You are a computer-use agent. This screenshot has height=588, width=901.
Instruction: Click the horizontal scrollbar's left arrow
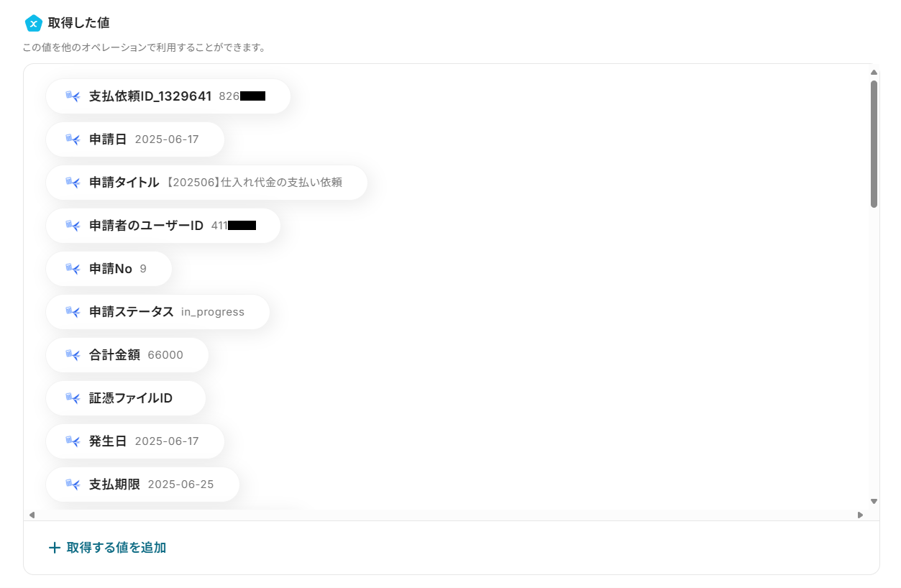32,515
